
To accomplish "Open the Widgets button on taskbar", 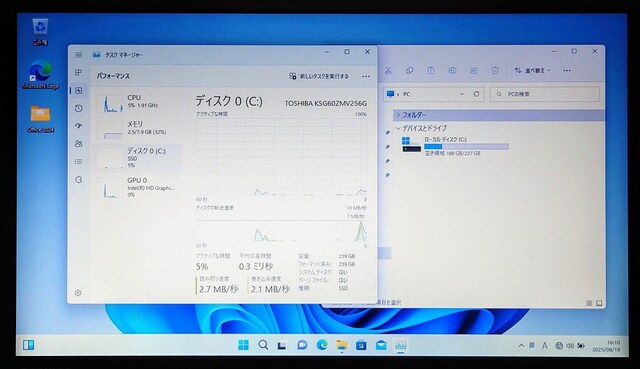I will [x=29, y=345].
